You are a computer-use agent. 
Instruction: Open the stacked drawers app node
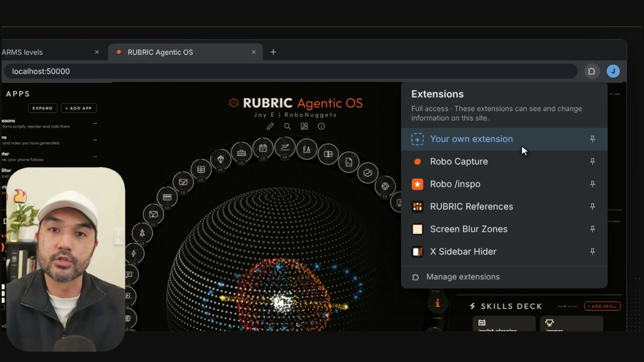(x=201, y=170)
